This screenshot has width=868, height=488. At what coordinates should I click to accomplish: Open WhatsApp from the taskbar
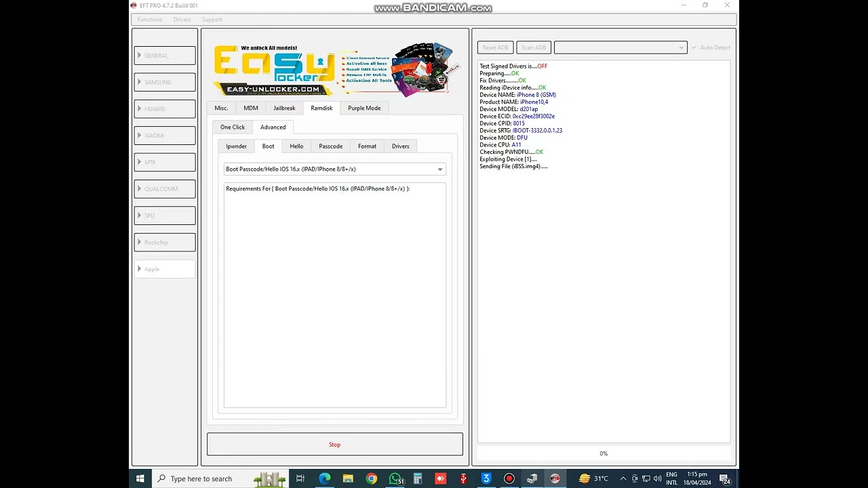tap(395, 479)
